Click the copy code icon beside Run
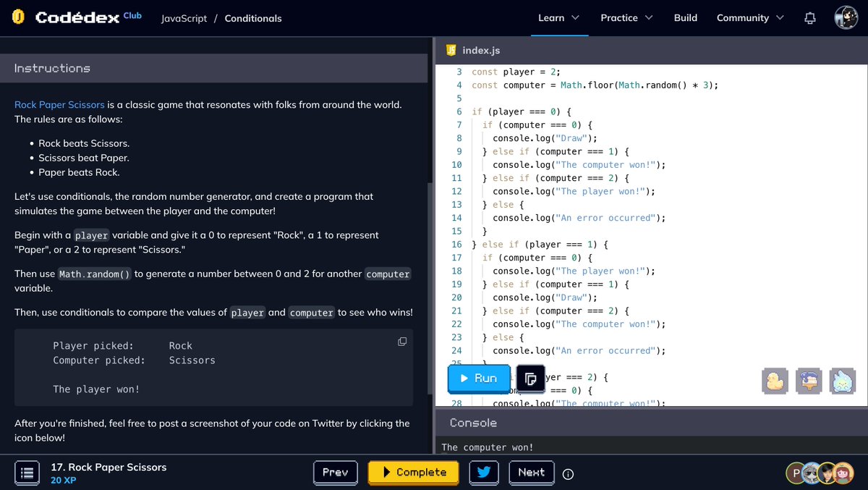The width and height of the screenshot is (868, 490). tap(530, 378)
